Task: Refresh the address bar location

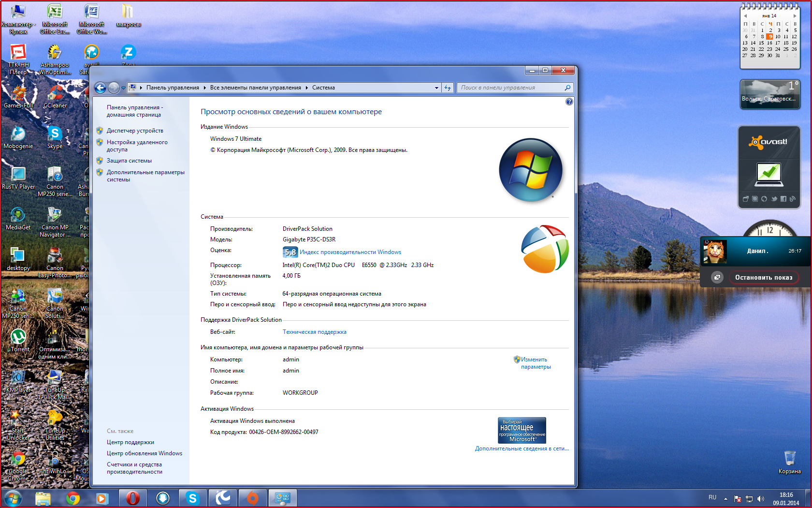Action: point(448,88)
